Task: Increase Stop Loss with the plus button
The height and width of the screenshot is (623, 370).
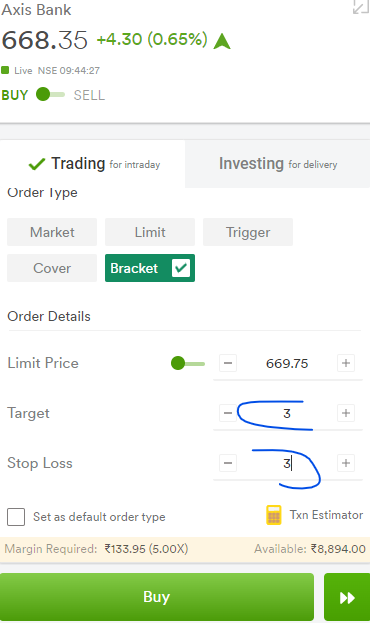Action: [346, 463]
